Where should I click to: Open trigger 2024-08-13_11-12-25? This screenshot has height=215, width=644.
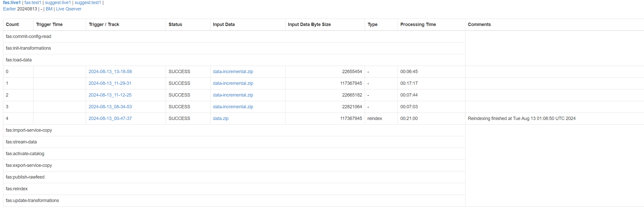click(x=110, y=95)
